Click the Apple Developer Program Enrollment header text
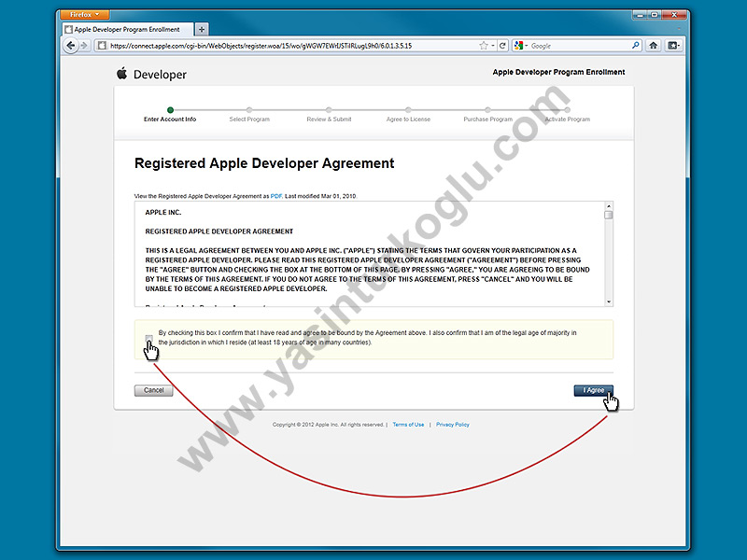 coord(558,72)
